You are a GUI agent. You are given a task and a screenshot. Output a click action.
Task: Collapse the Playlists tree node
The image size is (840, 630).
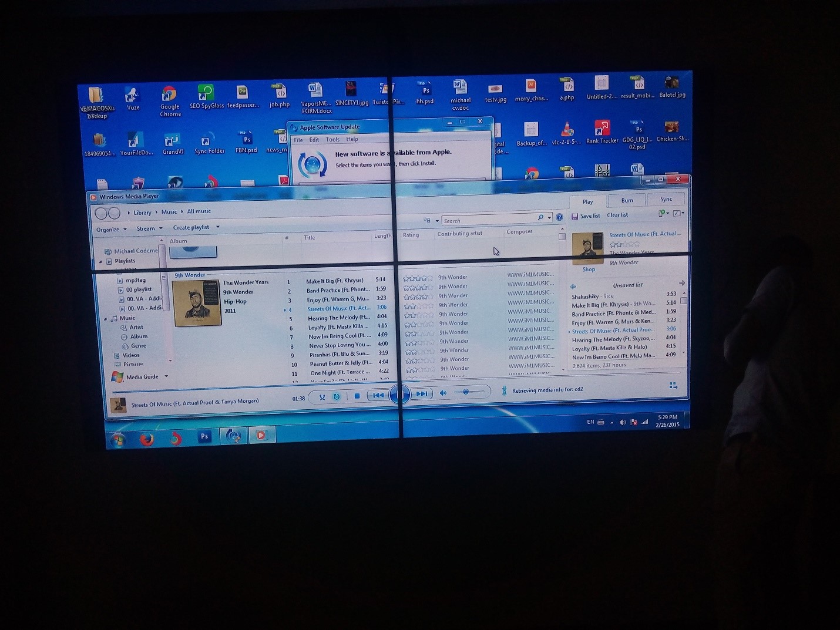100,261
